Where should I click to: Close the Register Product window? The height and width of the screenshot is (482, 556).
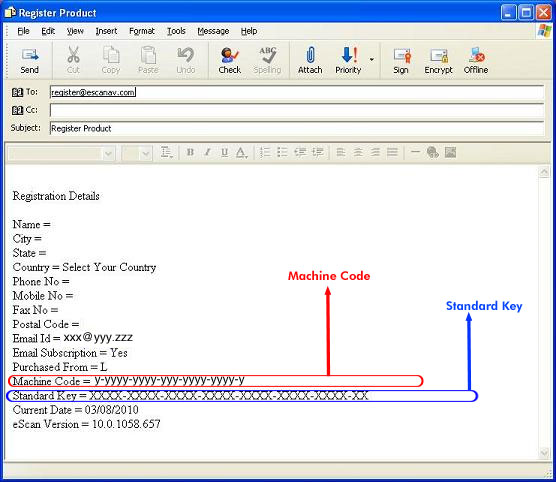543,13
